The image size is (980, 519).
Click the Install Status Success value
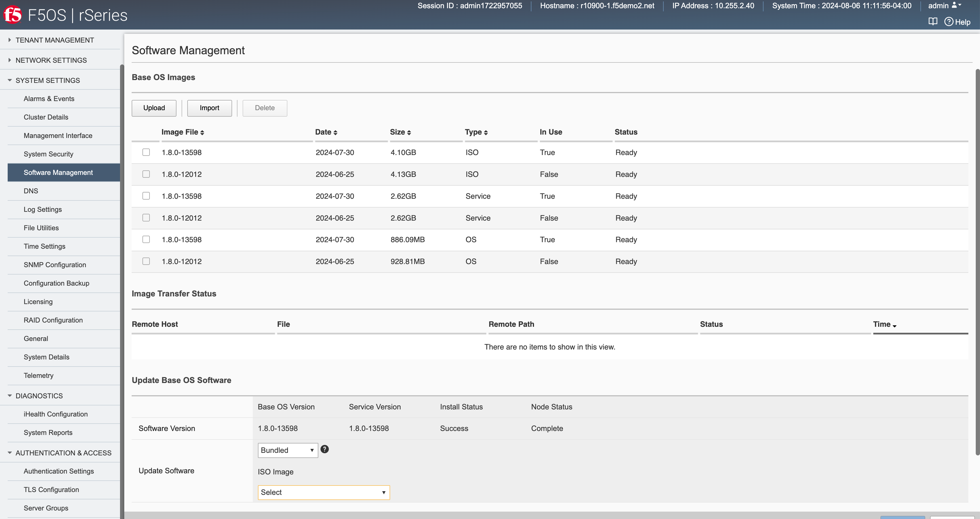pyautogui.click(x=454, y=428)
